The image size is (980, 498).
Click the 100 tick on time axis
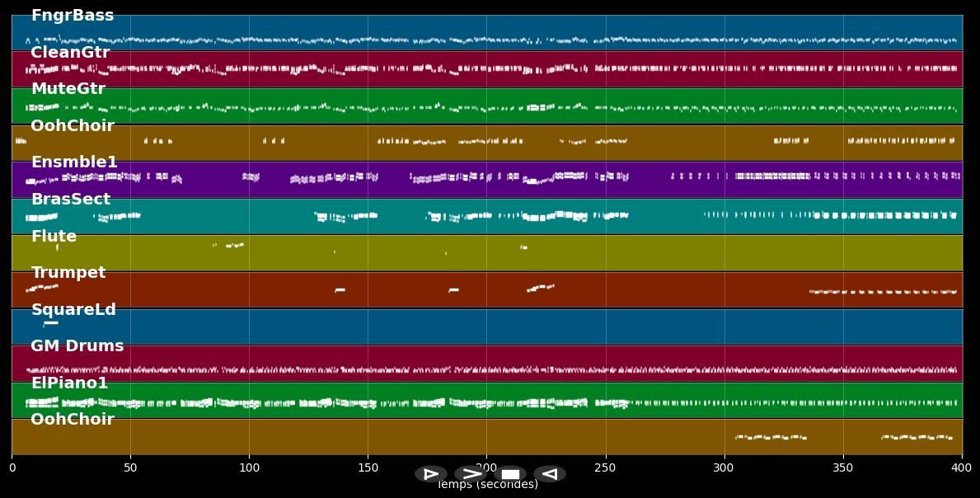[250, 467]
